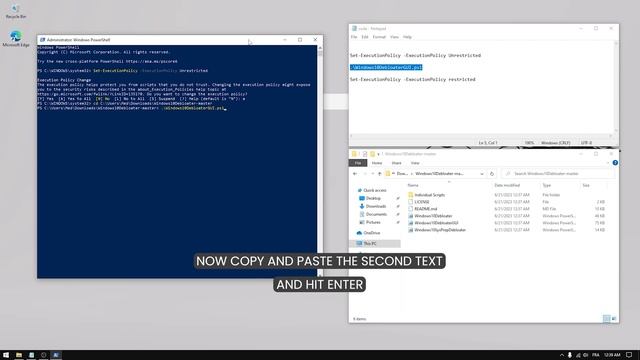Click the Set-ExecutionPolicy Unrestricted line in Notepad
640x360 pixels.
pyautogui.click(x=415, y=55)
